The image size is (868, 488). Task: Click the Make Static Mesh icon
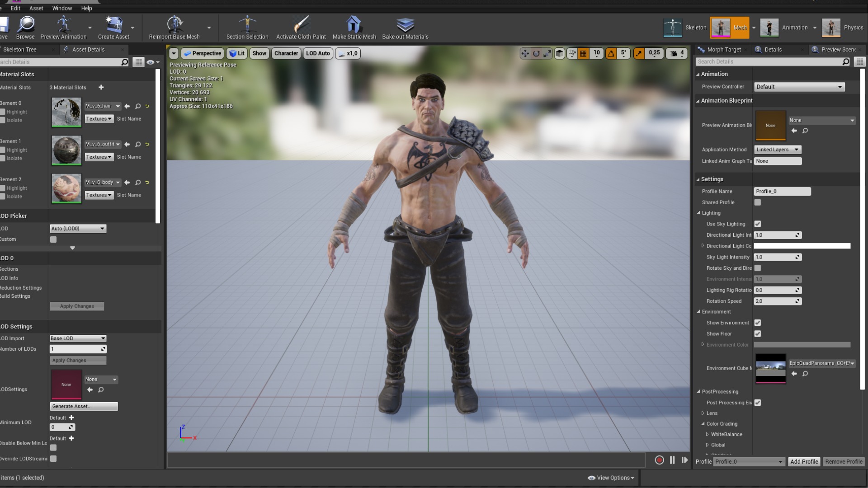[x=354, y=25]
